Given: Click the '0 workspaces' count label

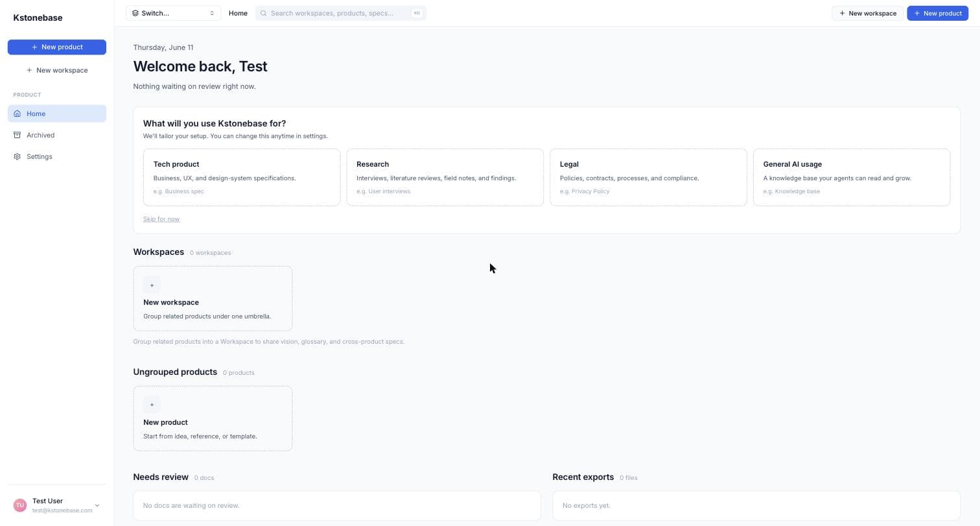Looking at the screenshot, I should (x=211, y=253).
